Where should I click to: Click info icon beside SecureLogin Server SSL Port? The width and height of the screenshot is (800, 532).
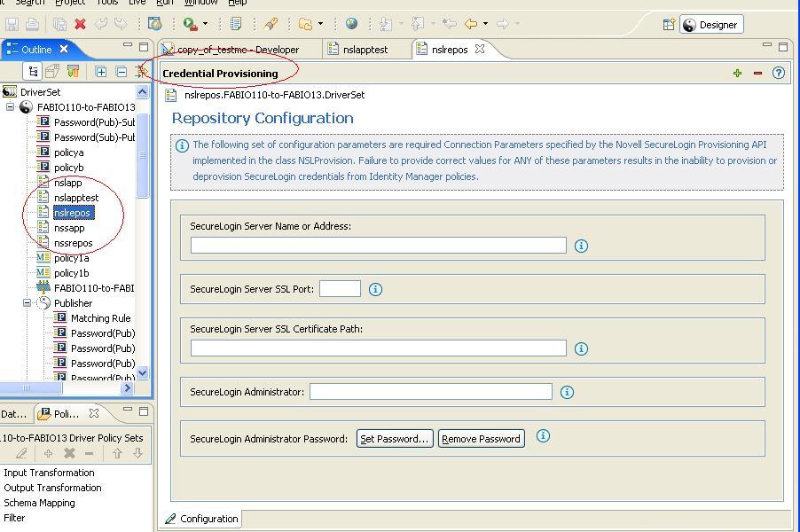pyautogui.click(x=375, y=289)
